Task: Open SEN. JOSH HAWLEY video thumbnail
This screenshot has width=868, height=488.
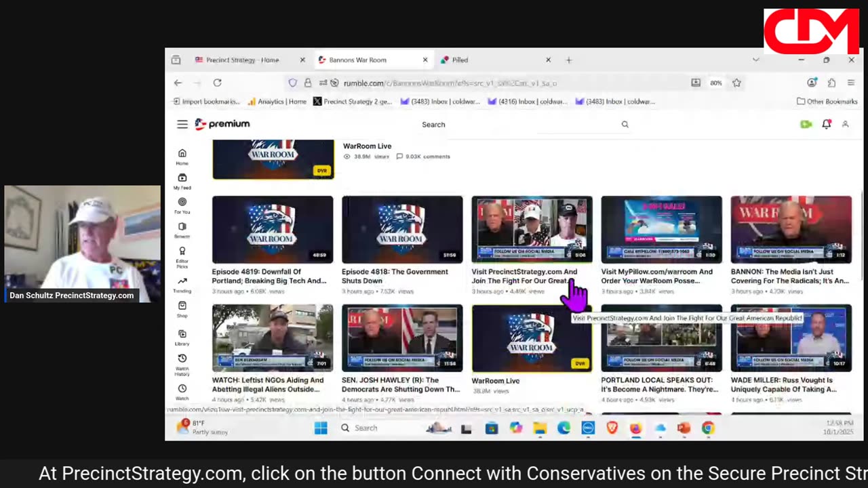Action: tap(402, 338)
